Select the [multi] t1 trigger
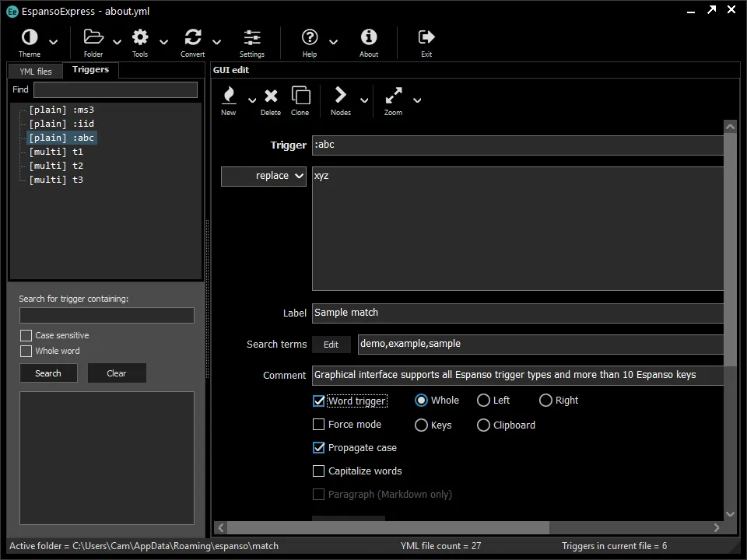747x560 pixels. (x=56, y=152)
